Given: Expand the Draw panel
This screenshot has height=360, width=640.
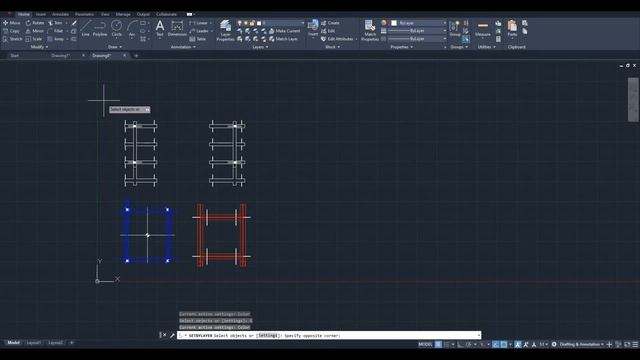Looking at the screenshot, I should (x=115, y=47).
